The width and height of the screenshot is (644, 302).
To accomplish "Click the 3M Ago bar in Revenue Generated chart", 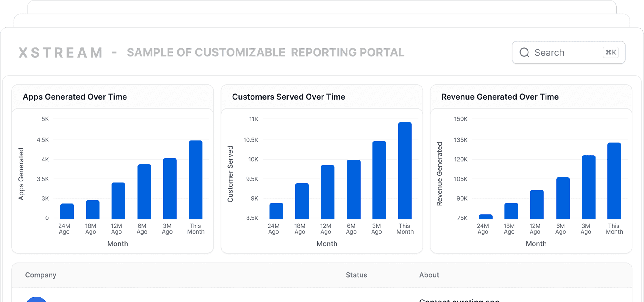I will (589, 187).
